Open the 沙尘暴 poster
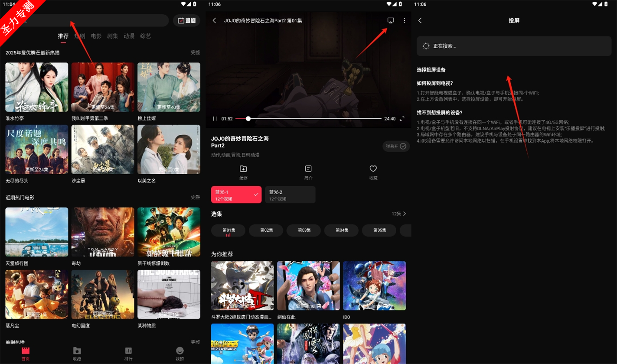617x364 pixels. 103,149
